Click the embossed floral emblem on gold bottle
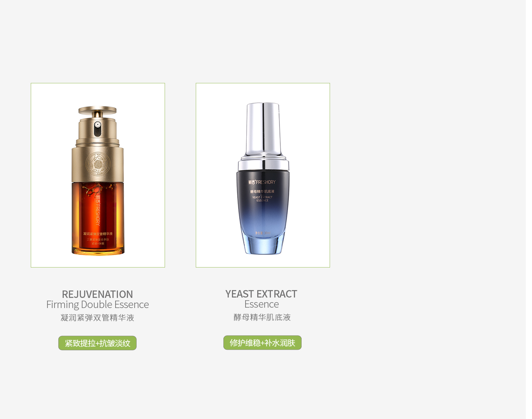The height and width of the screenshot is (419, 532). (97, 164)
